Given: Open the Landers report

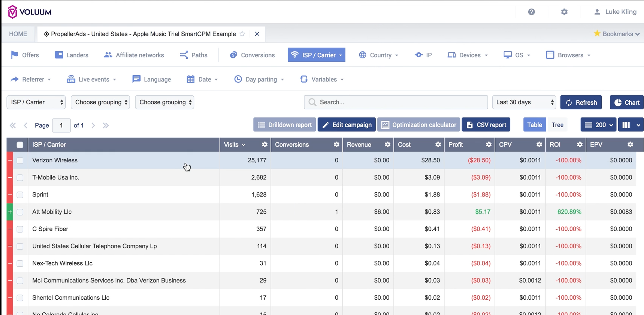Looking at the screenshot, I should click(x=72, y=55).
